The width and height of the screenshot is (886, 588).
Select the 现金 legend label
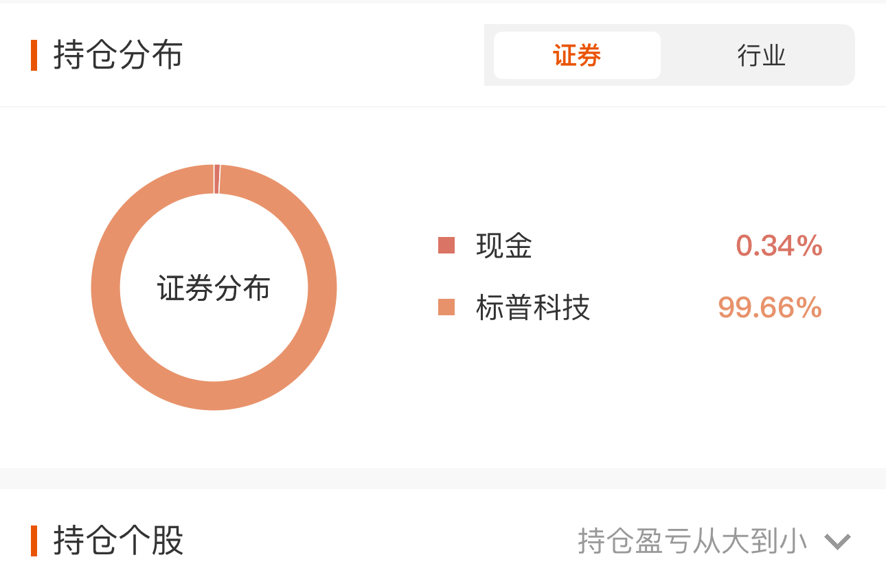point(504,245)
